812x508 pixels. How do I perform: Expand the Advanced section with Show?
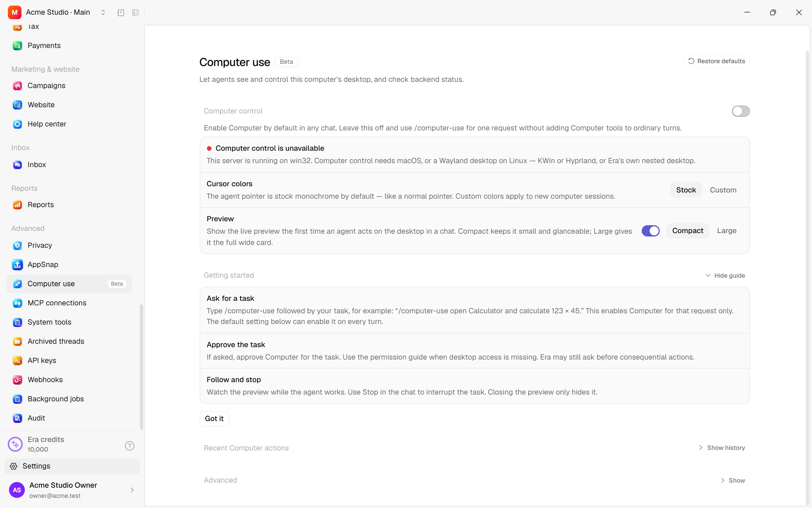point(732,480)
